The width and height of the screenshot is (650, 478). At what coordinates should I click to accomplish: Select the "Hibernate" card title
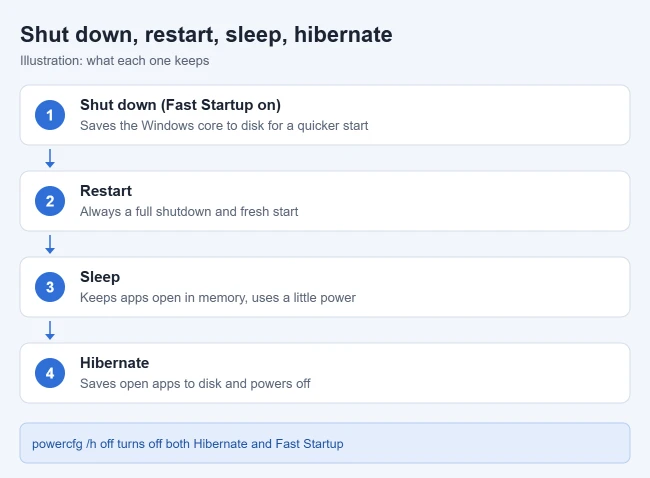[x=114, y=363]
